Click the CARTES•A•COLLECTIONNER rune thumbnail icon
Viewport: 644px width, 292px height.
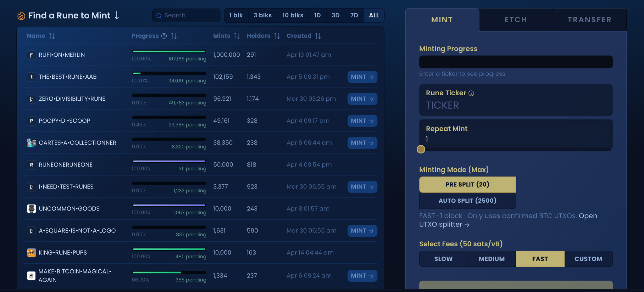[31, 143]
